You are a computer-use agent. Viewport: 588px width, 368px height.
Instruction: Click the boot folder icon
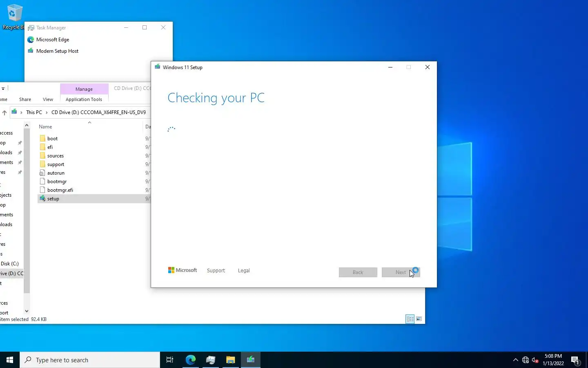click(42, 139)
